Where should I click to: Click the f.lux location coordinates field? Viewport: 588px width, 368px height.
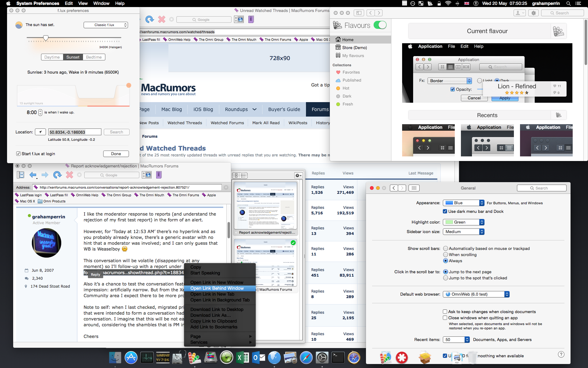coord(75,132)
